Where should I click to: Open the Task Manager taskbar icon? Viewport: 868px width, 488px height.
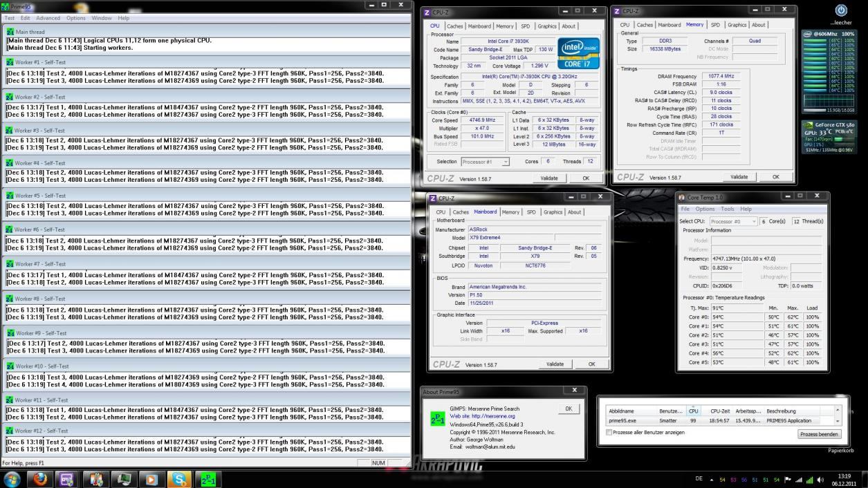click(124, 478)
